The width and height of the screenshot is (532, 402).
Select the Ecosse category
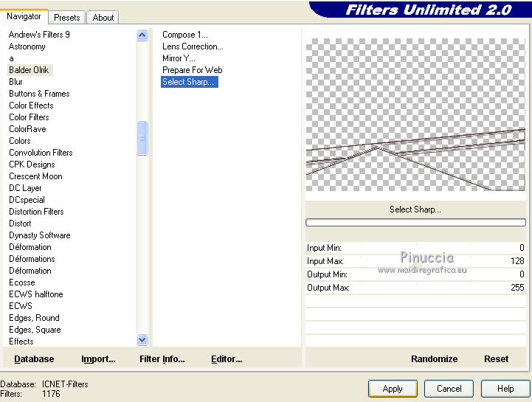point(22,283)
